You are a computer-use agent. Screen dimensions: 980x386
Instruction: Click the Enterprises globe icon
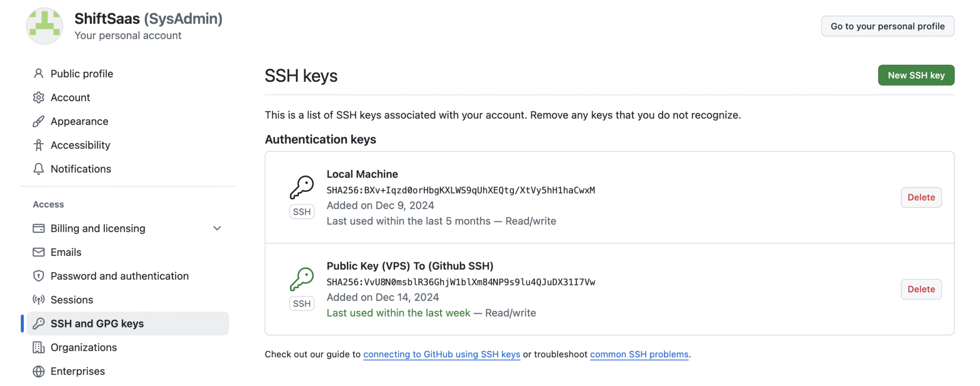pyautogui.click(x=39, y=372)
